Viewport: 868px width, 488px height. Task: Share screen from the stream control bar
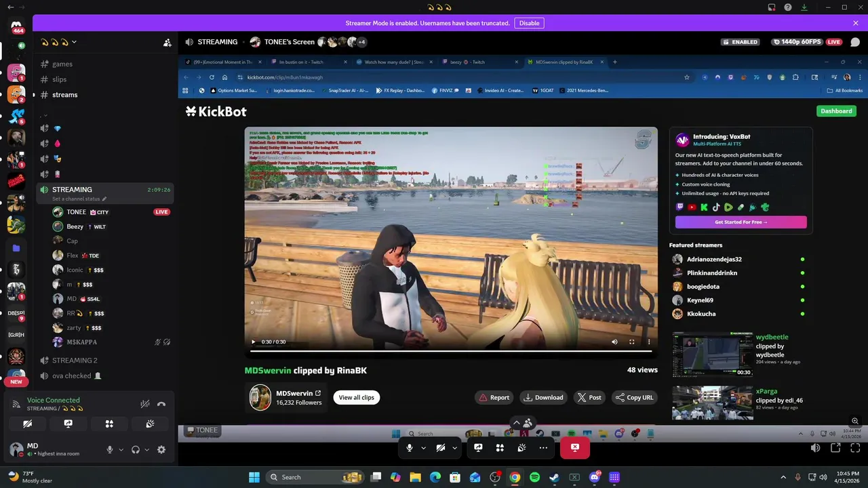pos(478,447)
